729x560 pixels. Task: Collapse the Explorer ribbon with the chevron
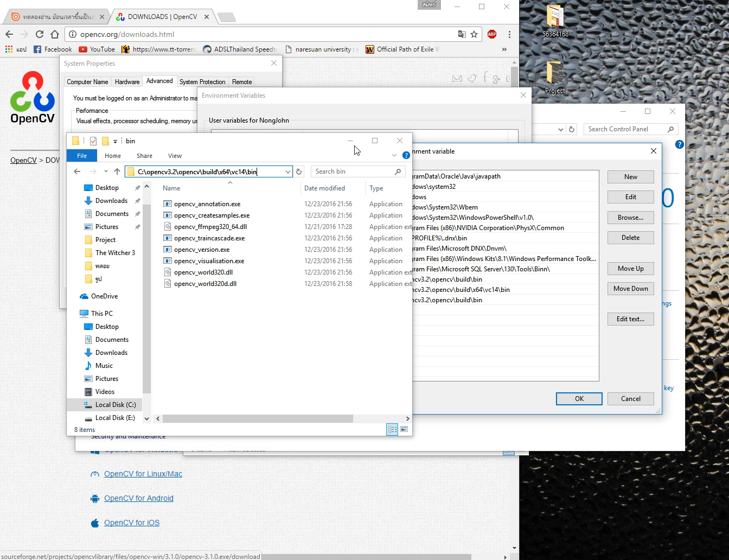(394, 155)
